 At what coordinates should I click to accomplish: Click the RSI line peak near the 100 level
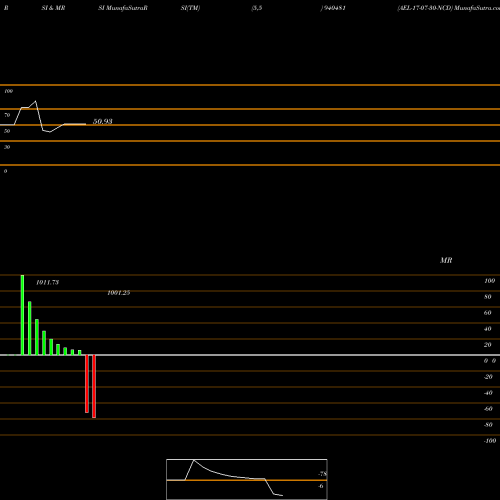[x=36, y=101]
